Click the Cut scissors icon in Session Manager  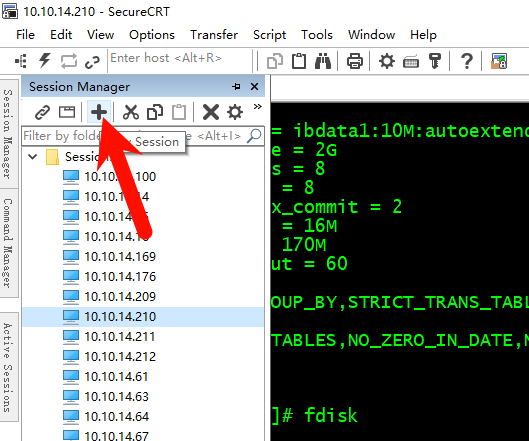tap(131, 112)
